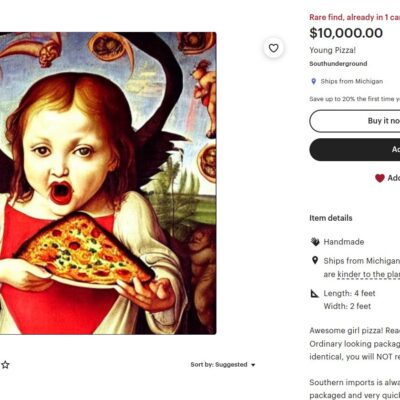The width and height of the screenshot is (400, 400).
Task: Follow the 'kinder to the planet' link
Action: pos(369,274)
